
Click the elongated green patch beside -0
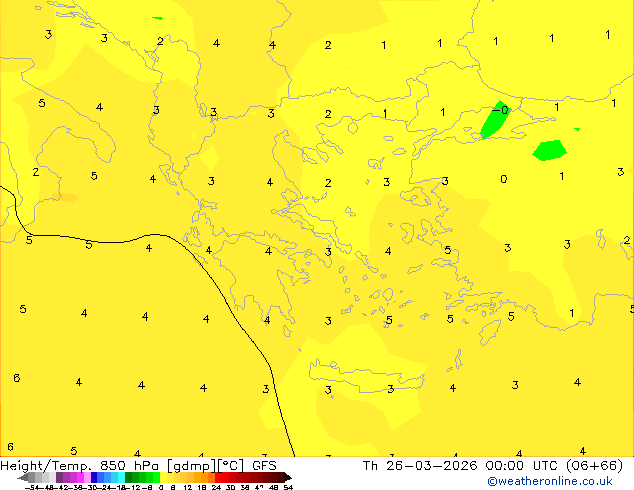tap(493, 121)
